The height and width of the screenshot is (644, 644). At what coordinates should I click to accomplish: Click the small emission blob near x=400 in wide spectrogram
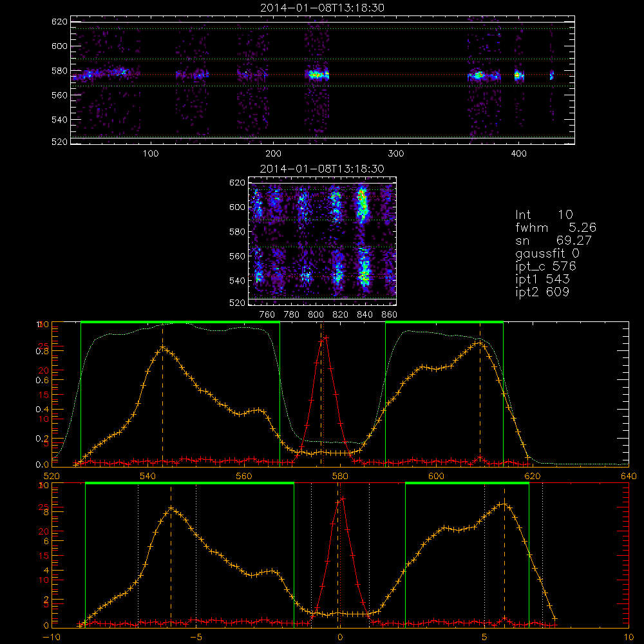(x=518, y=75)
